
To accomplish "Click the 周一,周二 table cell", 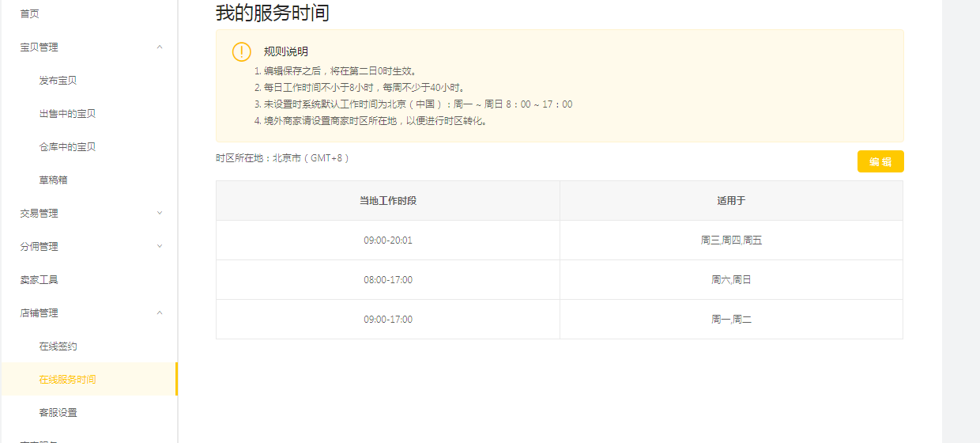I will point(731,320).
